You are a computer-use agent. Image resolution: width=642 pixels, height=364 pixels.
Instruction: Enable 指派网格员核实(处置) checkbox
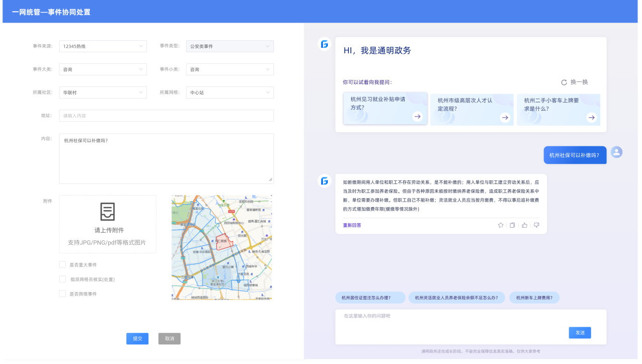coord(63,279)
